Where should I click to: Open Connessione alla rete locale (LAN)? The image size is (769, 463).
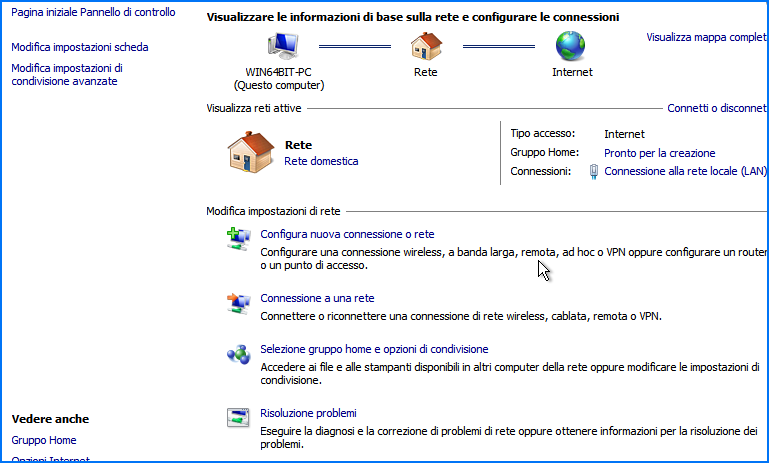point(685,171)
